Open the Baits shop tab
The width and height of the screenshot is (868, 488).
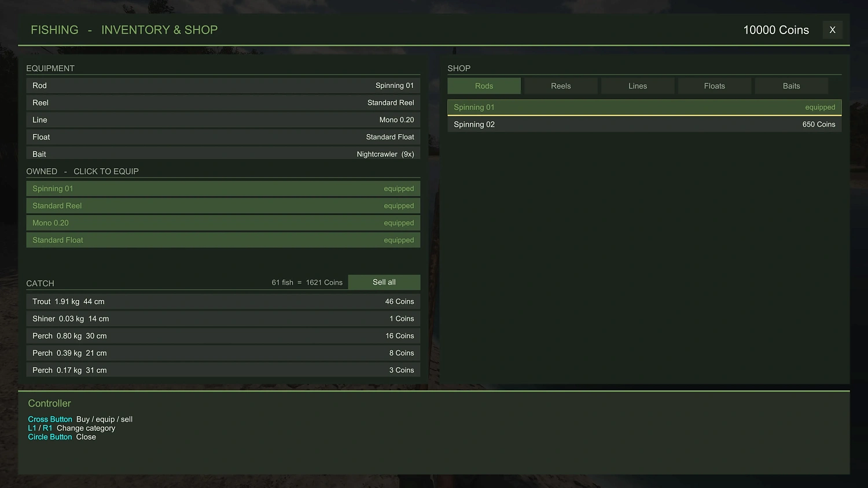coord(792,86)
